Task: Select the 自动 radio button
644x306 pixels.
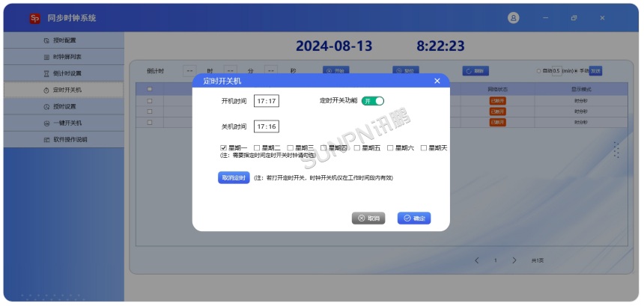Action: pos(539,71)
